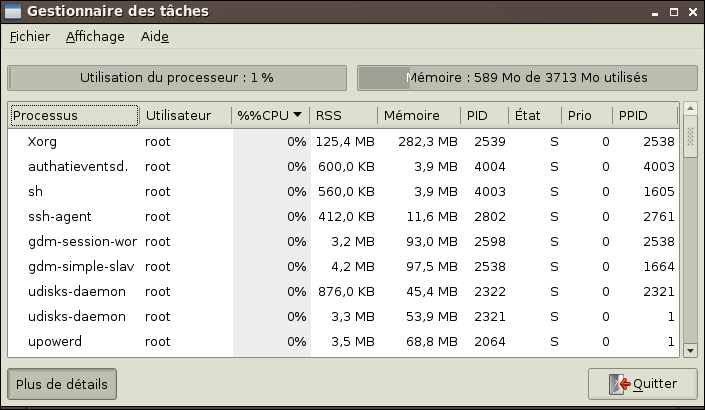Screen dimensions: 705x410
Task: Click the Quitter button exit icon
Action: [x=622, y=383]
